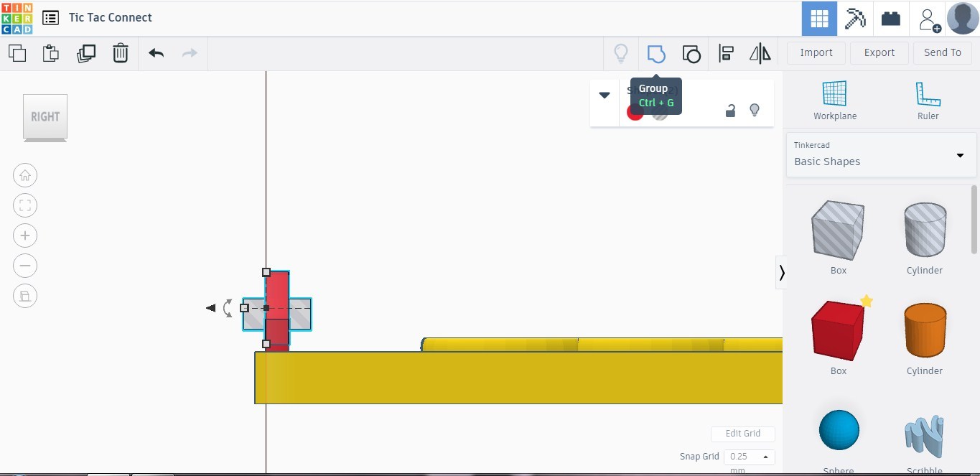Toggle the lock editing padlock
This screenshot has width=980, height=476.
point(729,111)
